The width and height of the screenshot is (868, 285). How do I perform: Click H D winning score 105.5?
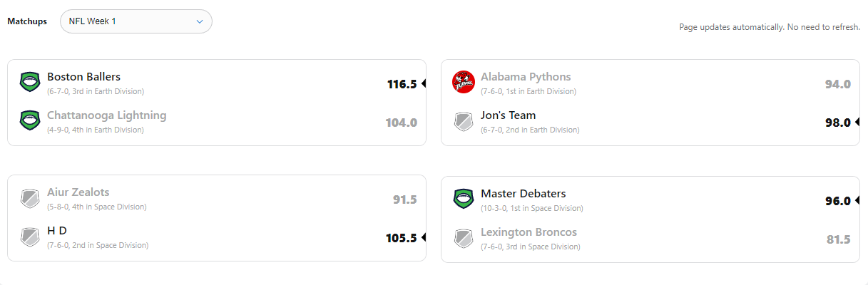click(x=401, y=238)
